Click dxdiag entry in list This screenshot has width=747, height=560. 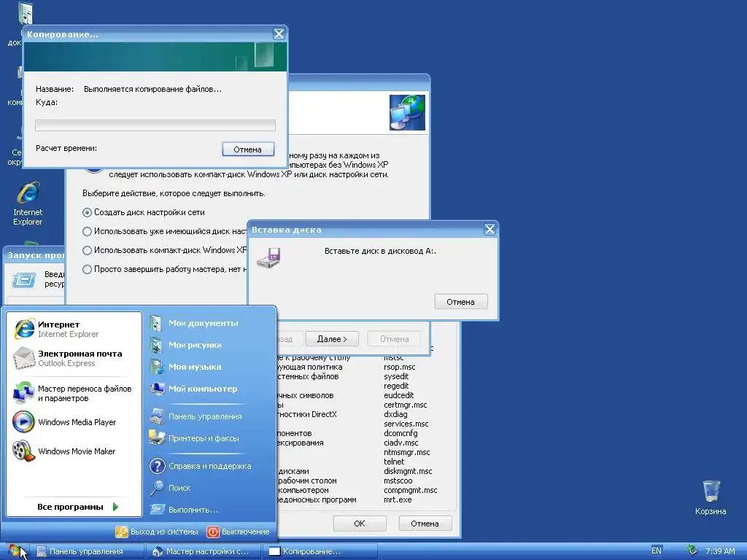click(x=395, y=414)
